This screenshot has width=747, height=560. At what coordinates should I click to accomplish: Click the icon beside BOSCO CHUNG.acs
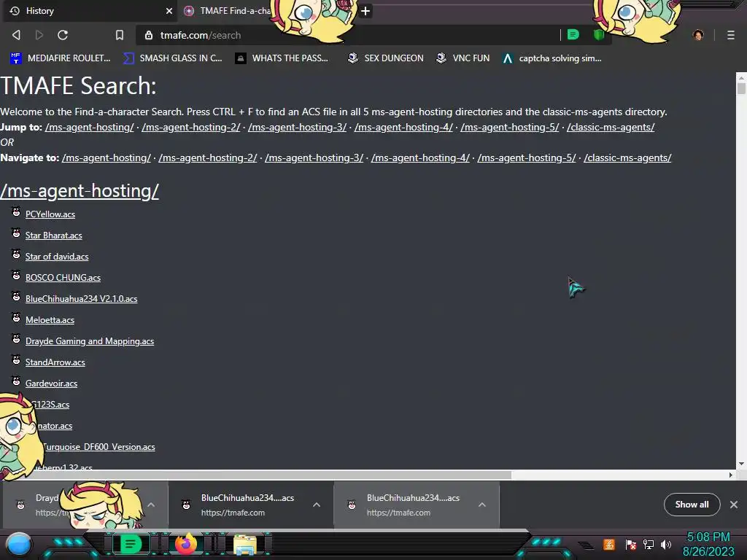click(x=16, y=275)
